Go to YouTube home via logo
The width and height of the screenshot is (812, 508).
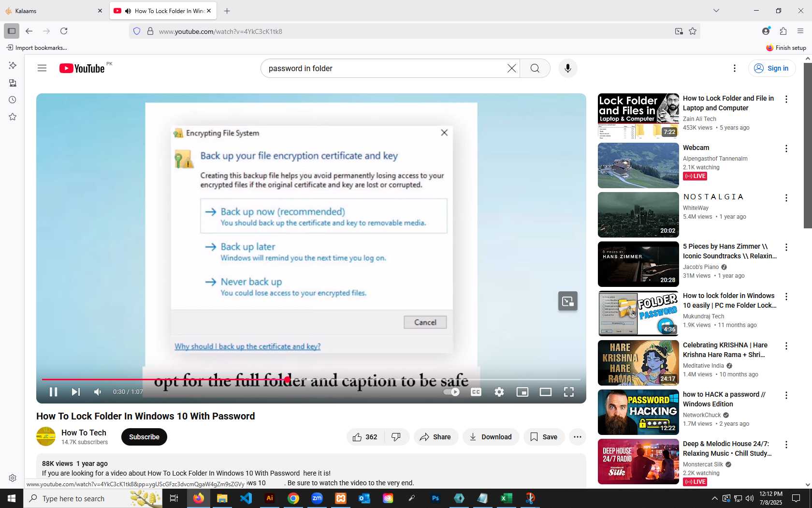82,68
